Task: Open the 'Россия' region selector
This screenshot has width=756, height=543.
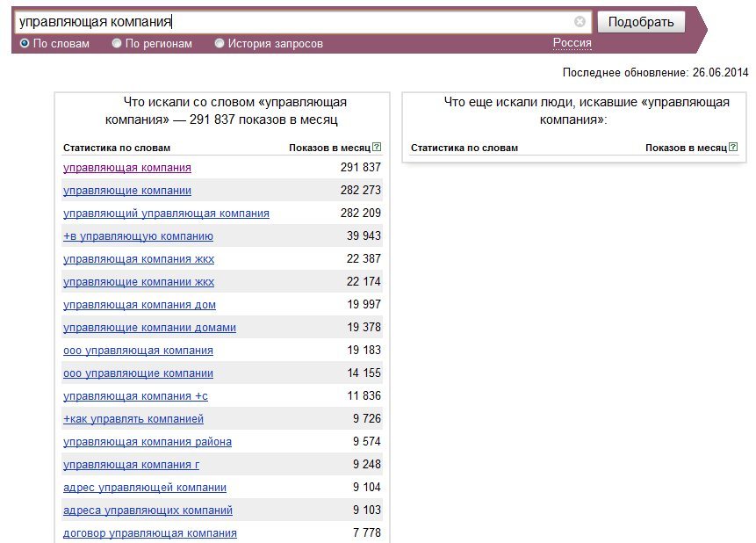Action: coord(572,43)
